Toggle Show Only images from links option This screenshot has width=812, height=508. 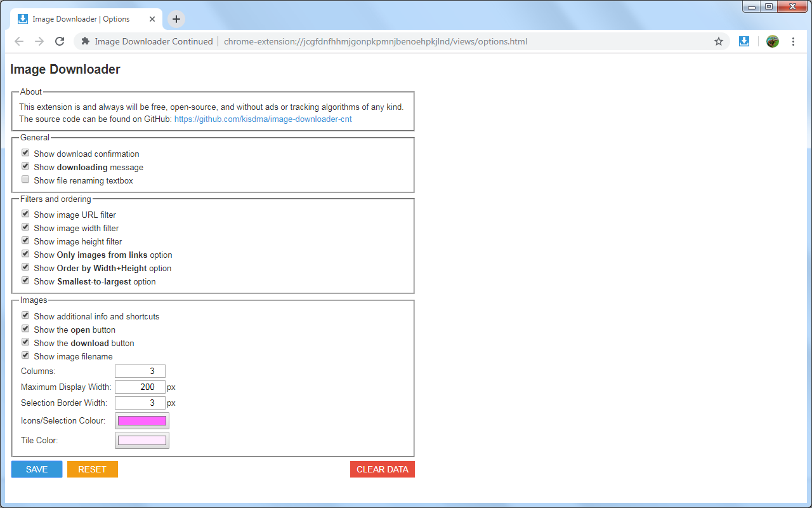(25, 254)
